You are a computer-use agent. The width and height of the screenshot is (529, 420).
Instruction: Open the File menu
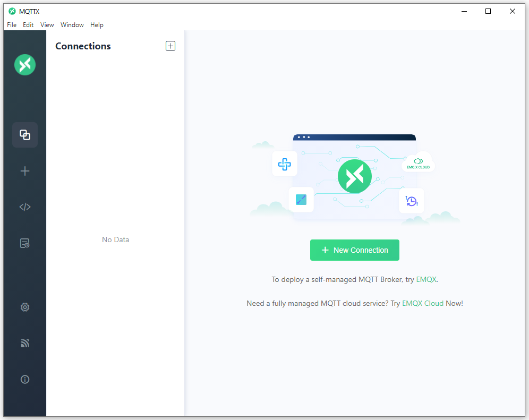12,25
